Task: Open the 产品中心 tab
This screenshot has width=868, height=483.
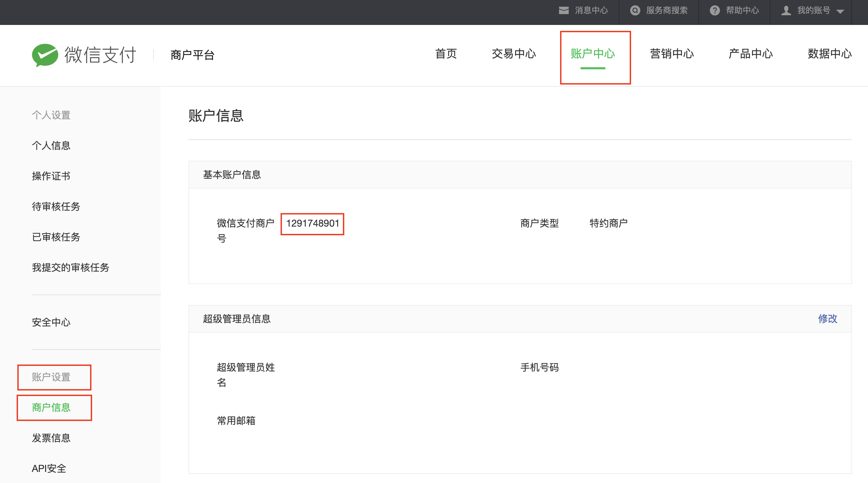Action: click(751, 54)
